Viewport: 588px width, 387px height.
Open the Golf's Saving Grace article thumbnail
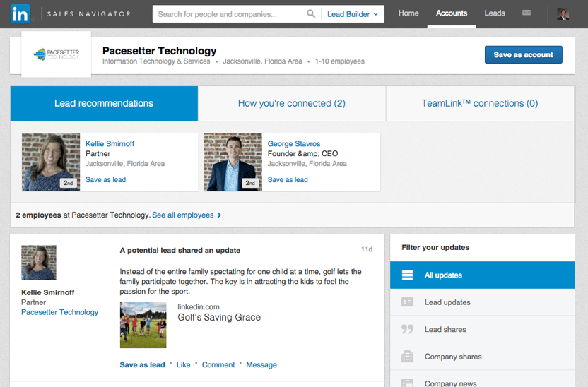[143, 325]
